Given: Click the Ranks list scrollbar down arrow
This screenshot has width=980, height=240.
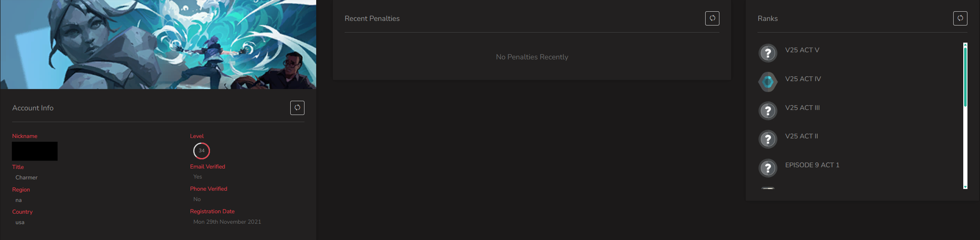Looking at the screenshot, I should (x=965, y=187).
